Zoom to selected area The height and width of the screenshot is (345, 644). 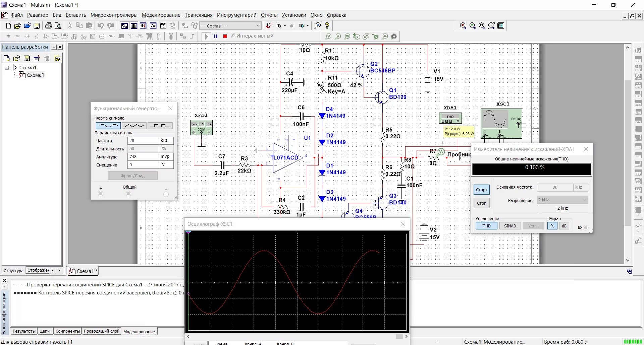(482, 26)
